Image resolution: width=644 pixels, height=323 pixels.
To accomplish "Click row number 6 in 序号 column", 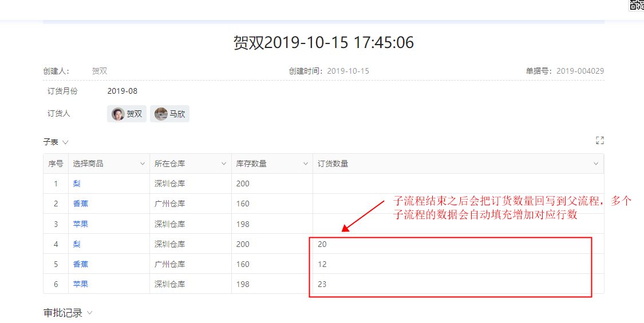I will tap(56, 284).
